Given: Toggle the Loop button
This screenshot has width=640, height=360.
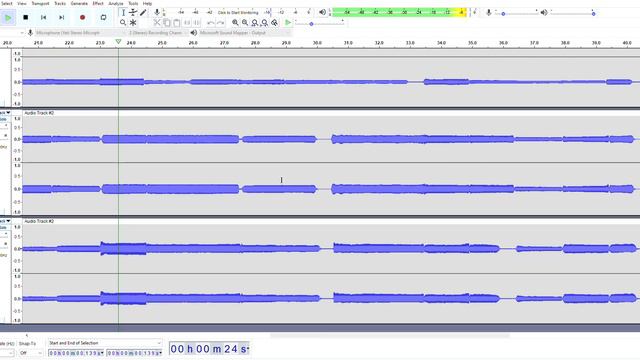Looking at the screenshot, I should click(103, 18).
